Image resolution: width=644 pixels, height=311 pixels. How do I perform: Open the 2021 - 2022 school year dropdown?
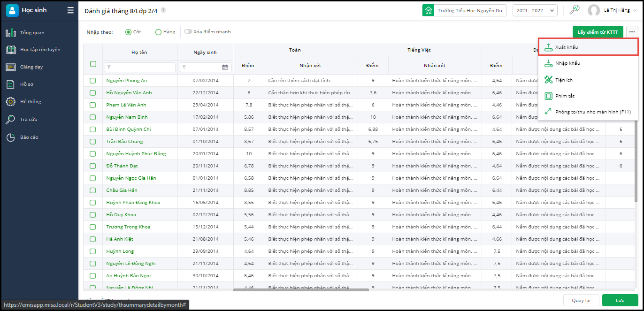coord(535,10)
